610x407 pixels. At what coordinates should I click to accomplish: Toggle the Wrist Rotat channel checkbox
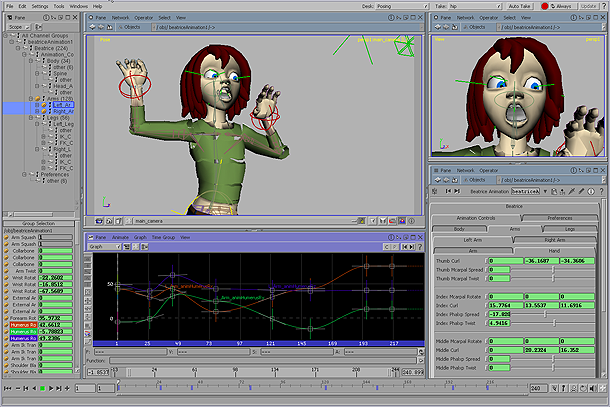tap(6, 276)
